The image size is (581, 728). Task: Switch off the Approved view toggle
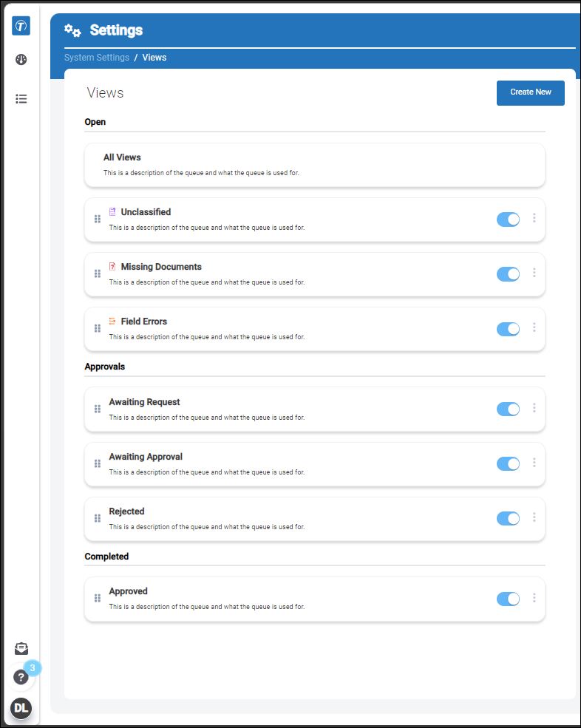508,599
